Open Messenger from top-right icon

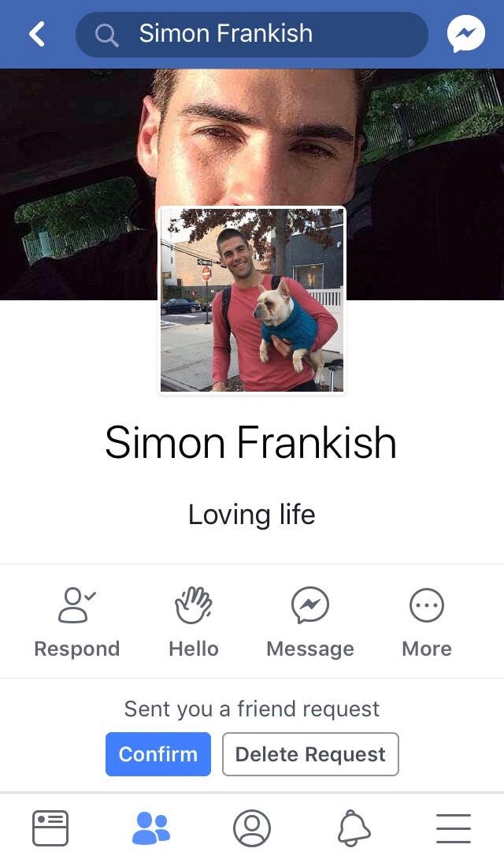click(466, 34)
